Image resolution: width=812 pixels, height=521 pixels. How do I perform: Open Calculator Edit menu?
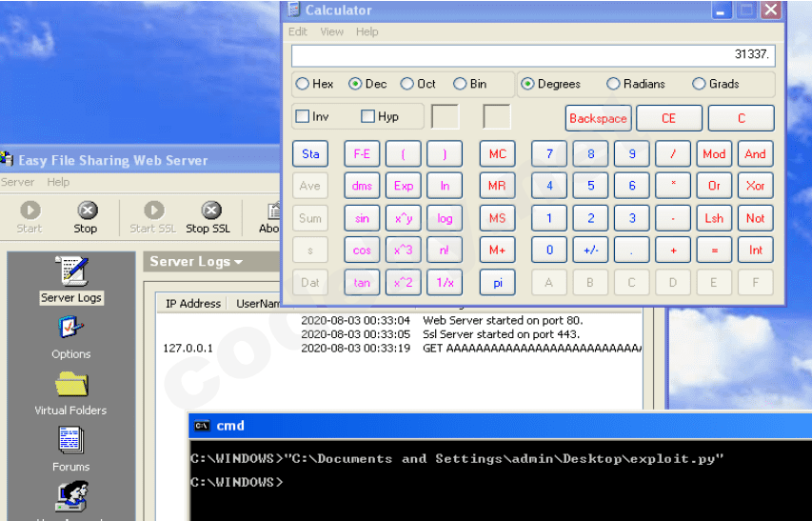coord(297,31)
